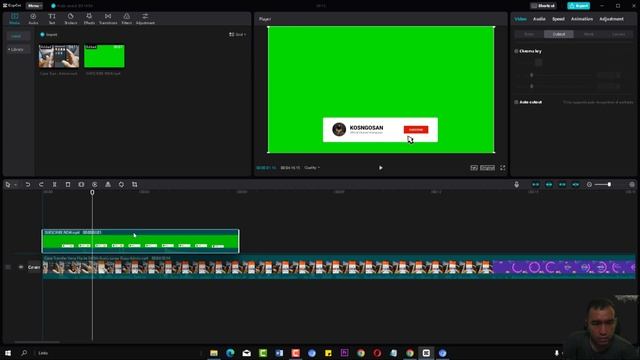Click the microphone record voiceover icon
Image resolution: width=640 pixels, height=360 pixels.
tap(516, 184)
